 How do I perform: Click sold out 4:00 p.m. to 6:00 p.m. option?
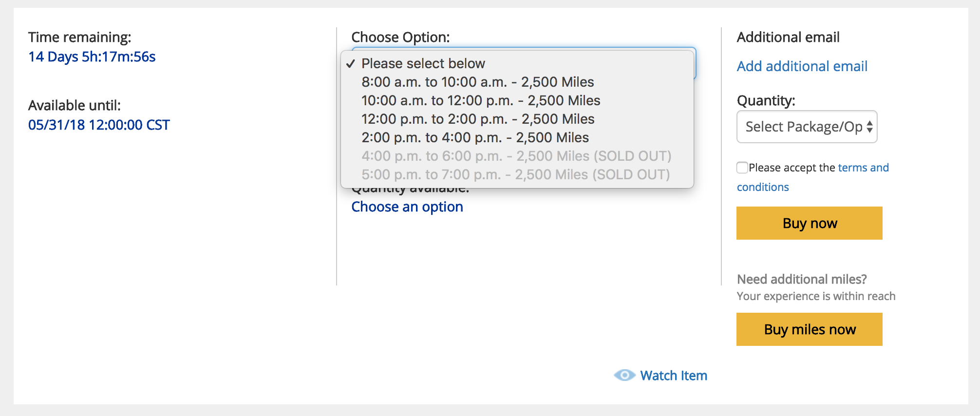click(517, 156)
